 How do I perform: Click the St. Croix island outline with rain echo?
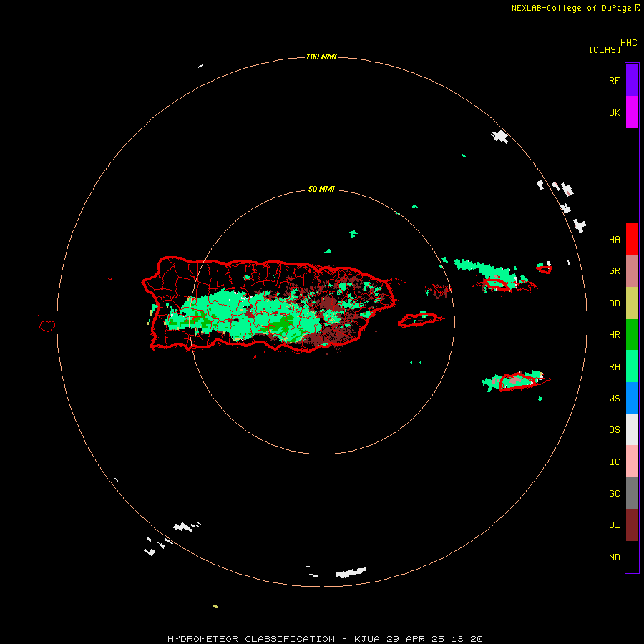(519, 381)
